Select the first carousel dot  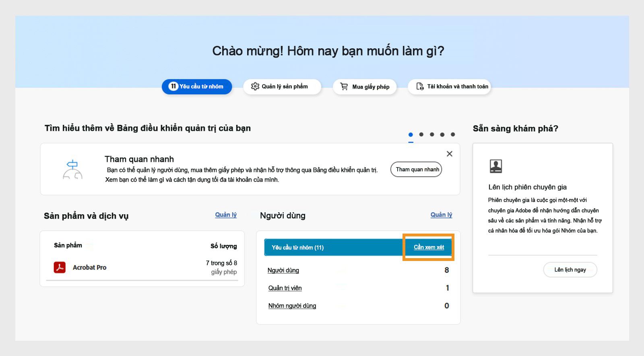411,135
